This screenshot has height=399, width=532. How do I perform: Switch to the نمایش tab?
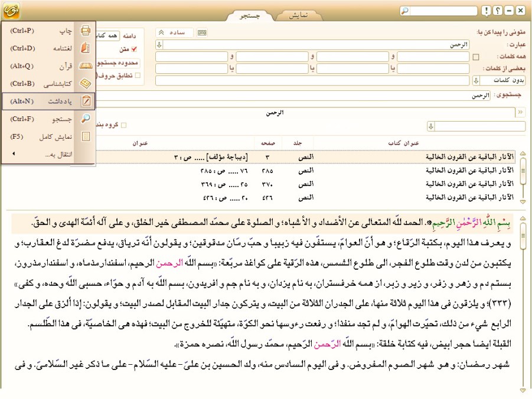coord(299,15)
